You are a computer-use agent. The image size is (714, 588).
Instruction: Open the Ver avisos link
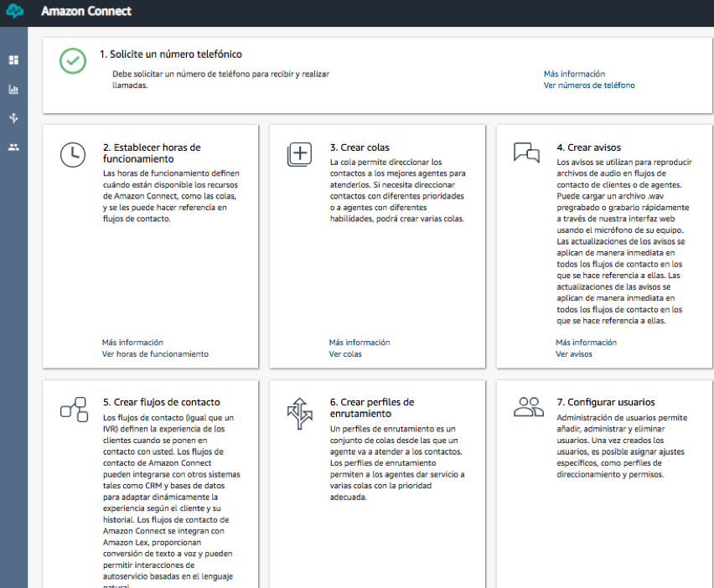tap(574, 353)
